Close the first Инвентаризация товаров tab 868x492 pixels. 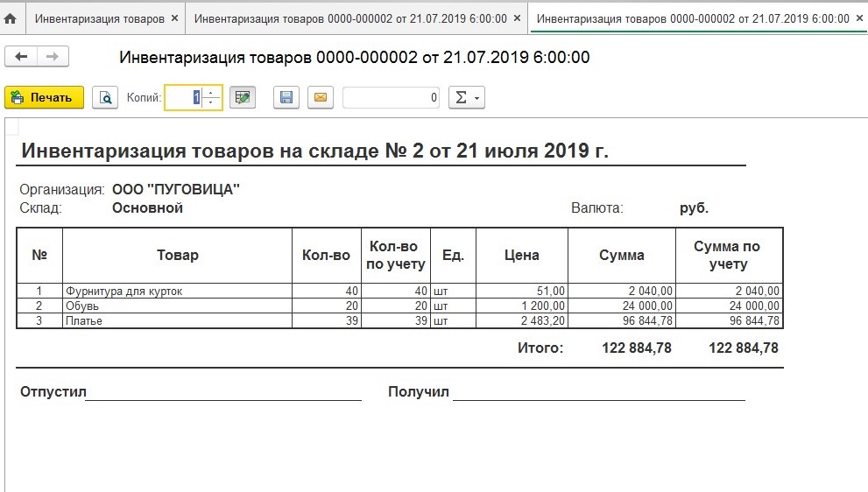[x=173, y=18]
